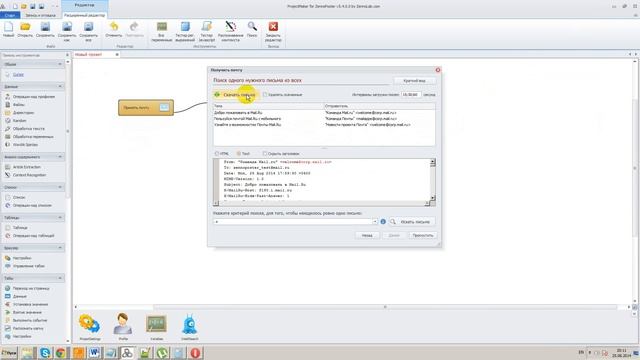Screen dimensions: 640x360
Task: Open Все переменные (All variables) tool
Action: point(162,31)
